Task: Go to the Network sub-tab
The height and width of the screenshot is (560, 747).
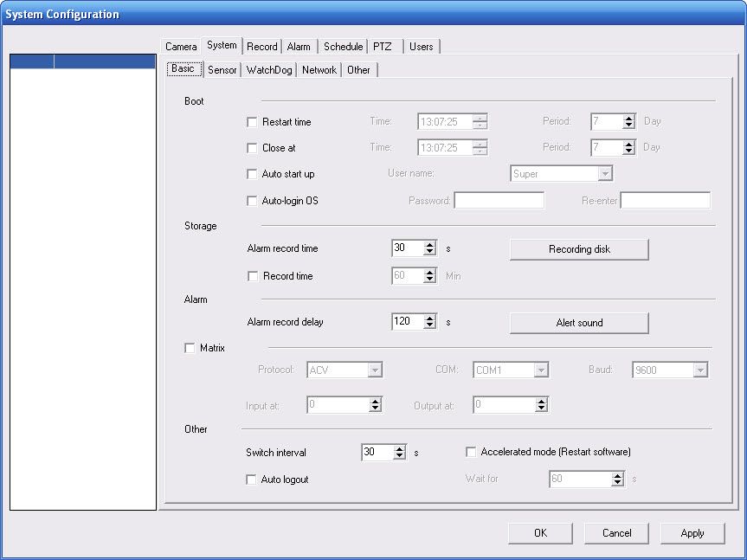Action: 319,70
